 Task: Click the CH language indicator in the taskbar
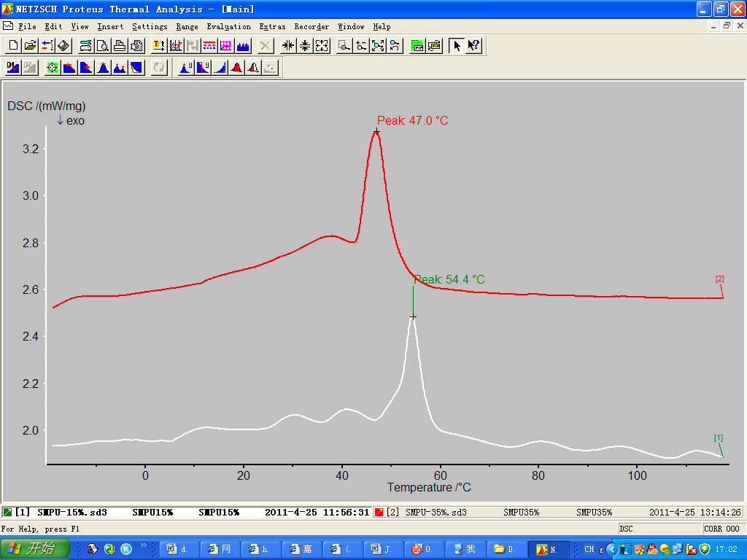click(589, 549)
